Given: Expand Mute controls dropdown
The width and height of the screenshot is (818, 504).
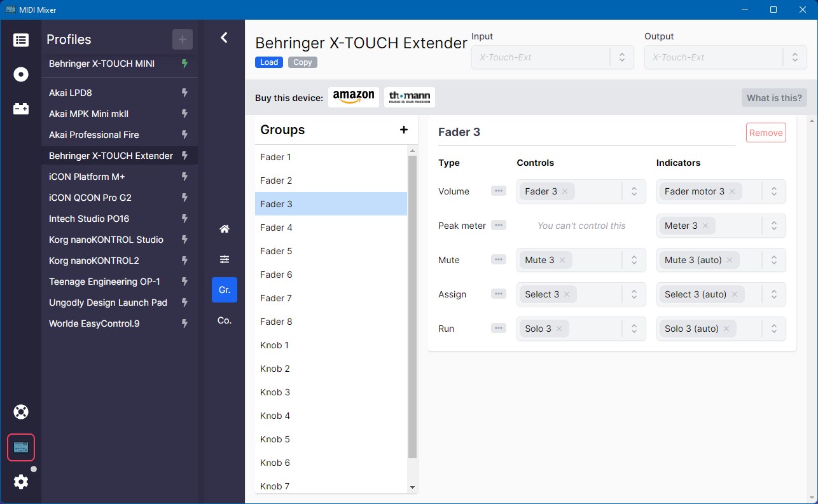Looking at the screenshot, I should (634, 260).
